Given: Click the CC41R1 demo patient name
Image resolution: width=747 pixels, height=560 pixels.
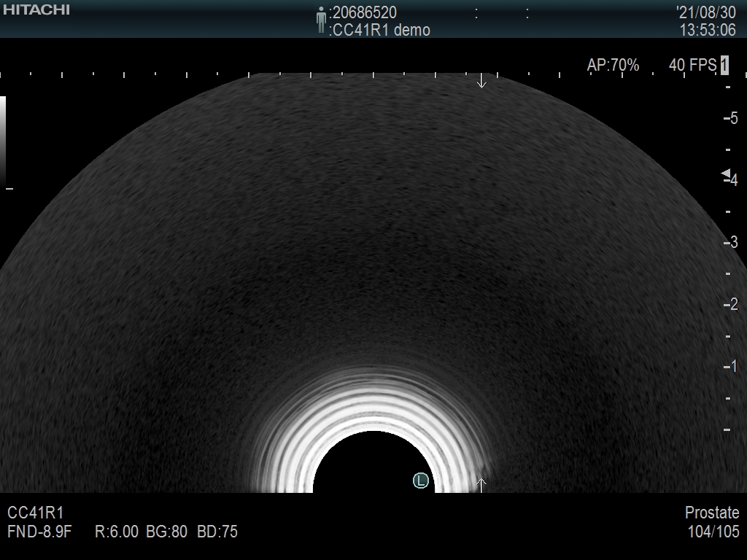Looking at the screenshot, I should (380, 30).
